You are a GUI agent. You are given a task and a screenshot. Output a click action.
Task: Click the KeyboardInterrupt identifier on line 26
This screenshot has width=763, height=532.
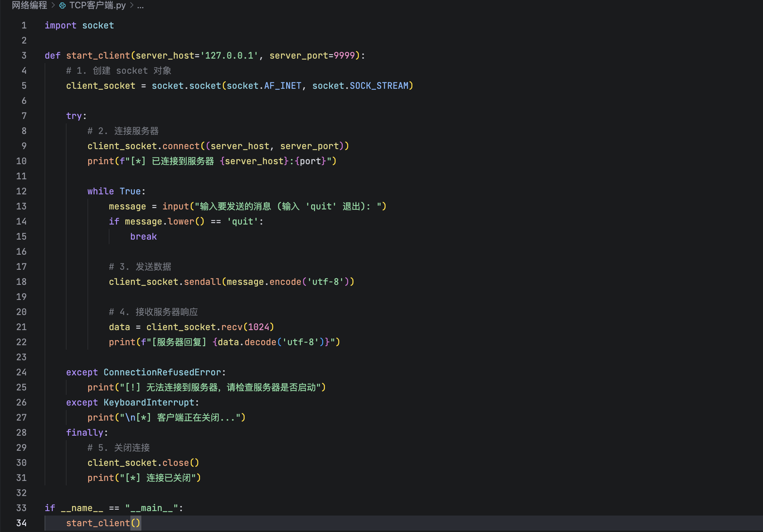pos(149,402)
